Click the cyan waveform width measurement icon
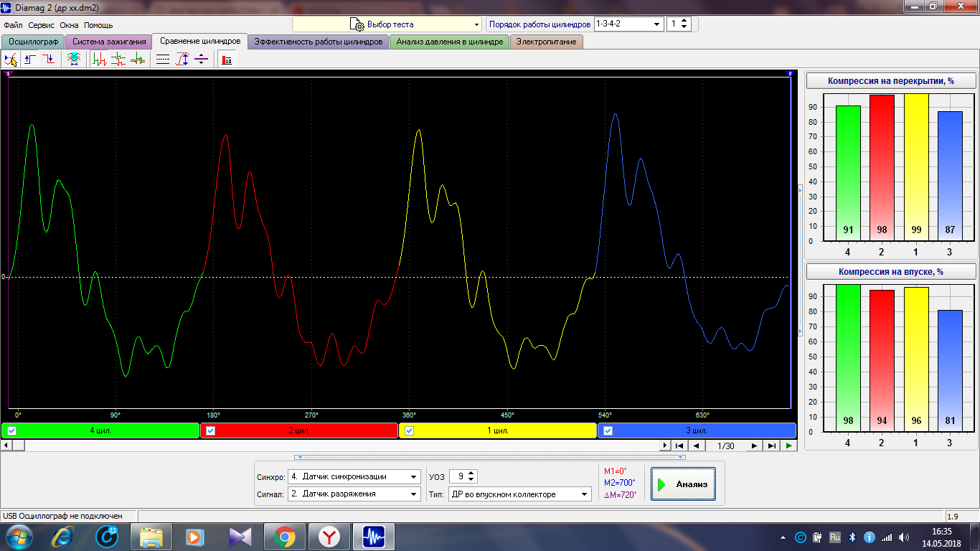The image size is (980, 551). [x=73, y=60]
